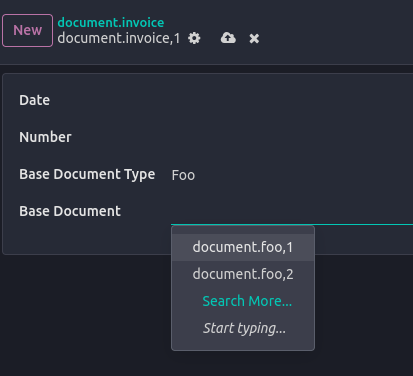Select document.foo,1 from the suggestions

tap(243, 247)
